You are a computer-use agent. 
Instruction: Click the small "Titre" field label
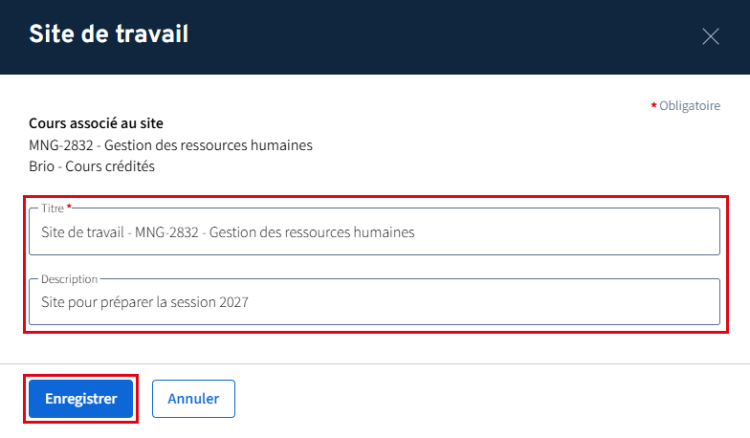click(52, 208)
